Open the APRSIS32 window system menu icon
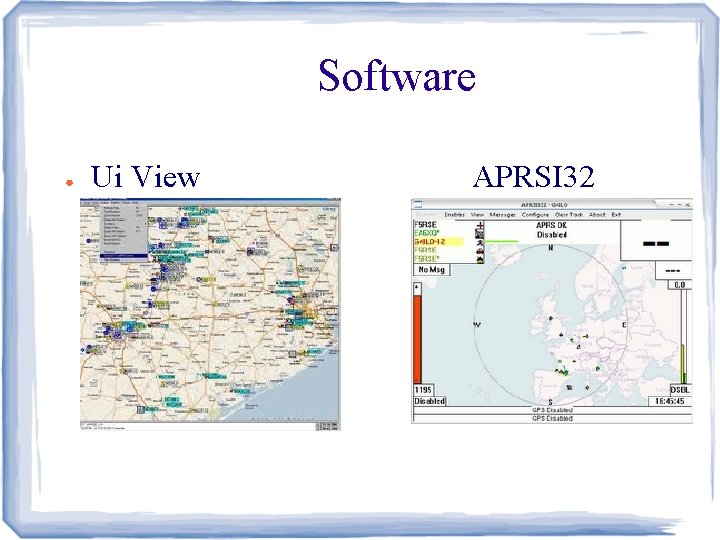Viewport: 720px width, 540px height. click(418, 204)
